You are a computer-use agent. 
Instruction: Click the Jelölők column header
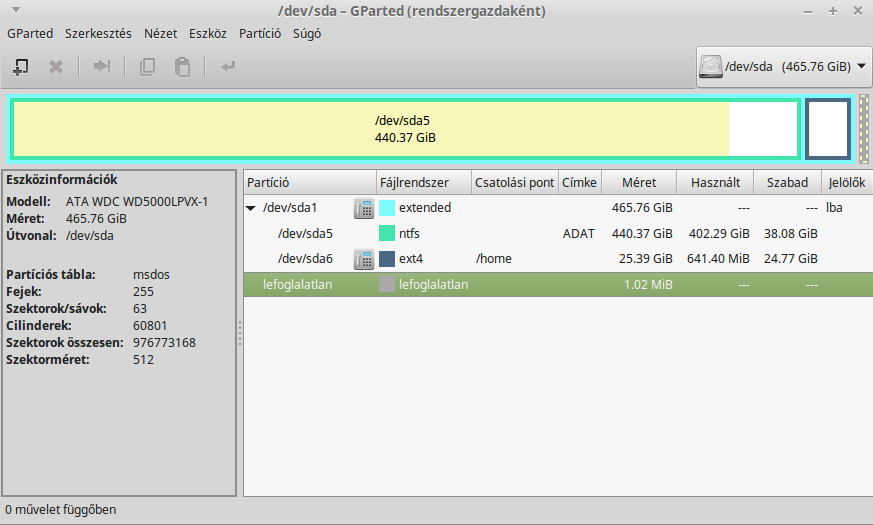click(x=847, y=183)
